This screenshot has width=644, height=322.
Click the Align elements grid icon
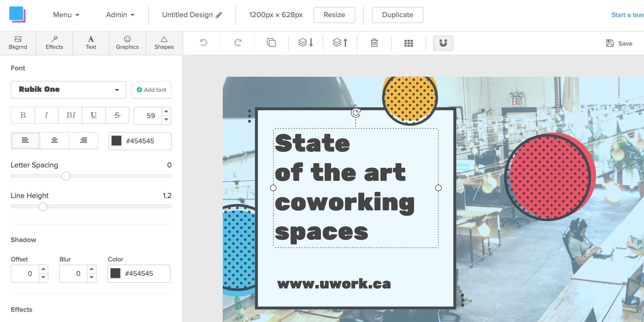click(x=408, y=43)
